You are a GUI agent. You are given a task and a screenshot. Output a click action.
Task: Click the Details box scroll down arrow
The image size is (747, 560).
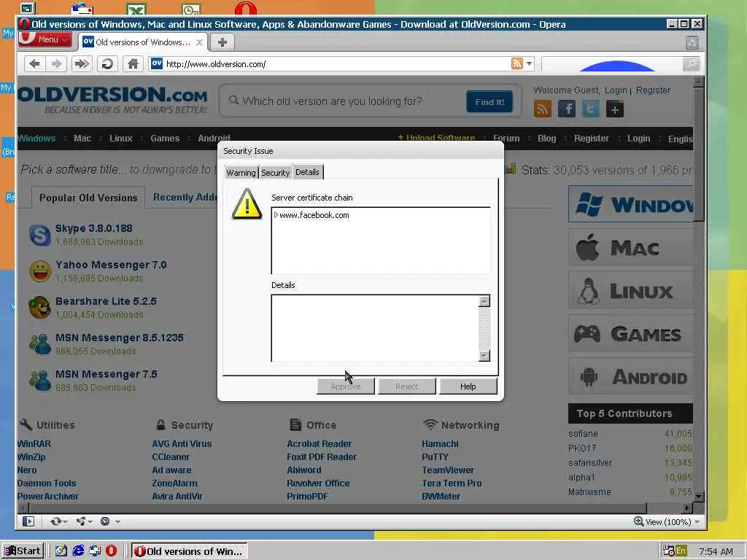(484, 356)
